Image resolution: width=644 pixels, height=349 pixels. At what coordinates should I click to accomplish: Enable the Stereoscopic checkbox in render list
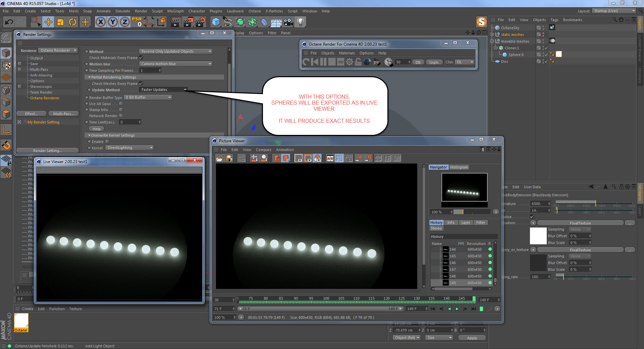pyautogui.click(x=19, y=87)
